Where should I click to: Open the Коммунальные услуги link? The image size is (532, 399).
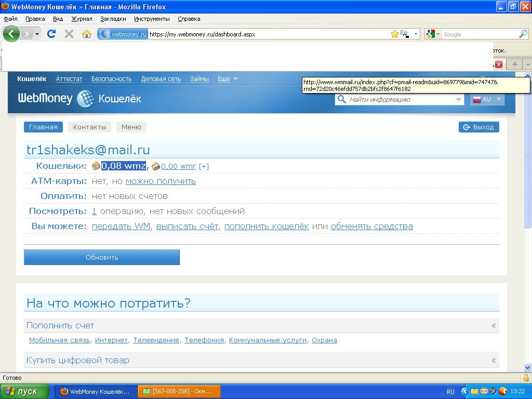click(x=268, y=340)
